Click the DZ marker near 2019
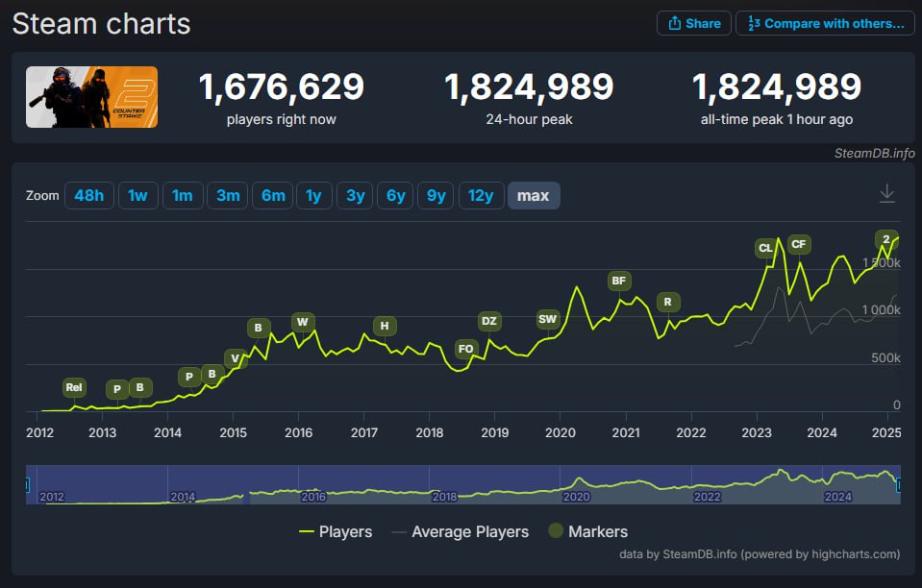Image resolution: width=922 pixels, height=588 pixels. click(x=489, y=321)
